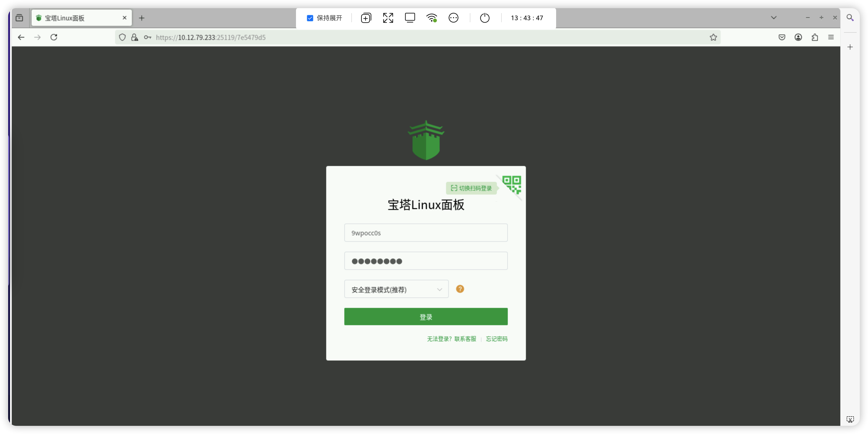This screenshot has width=868, height=434.
Task: Open the Firefox account icon
Action: point(798,37)
